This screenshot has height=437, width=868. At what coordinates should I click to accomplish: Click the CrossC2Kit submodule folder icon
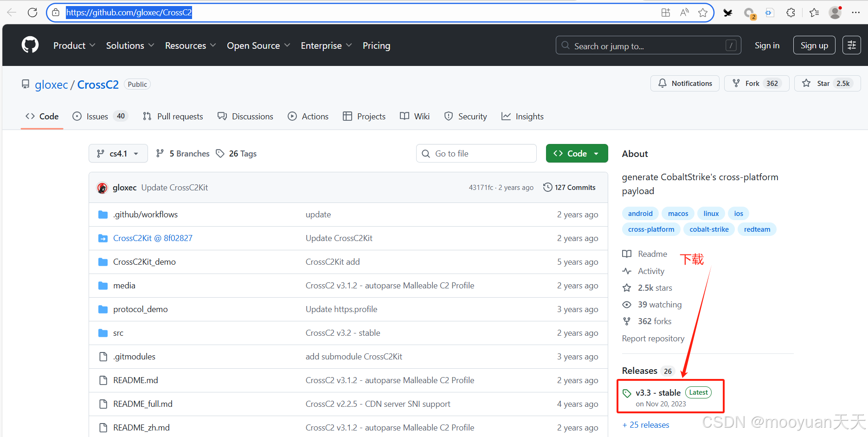point(103,238)
